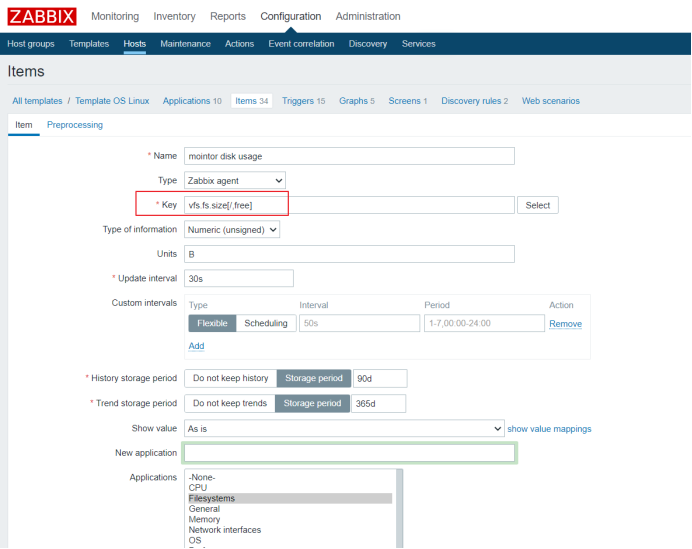Select OS in Applications list
Image resolution: width=692 pixels, height=549 pixels.
point(290,541)
